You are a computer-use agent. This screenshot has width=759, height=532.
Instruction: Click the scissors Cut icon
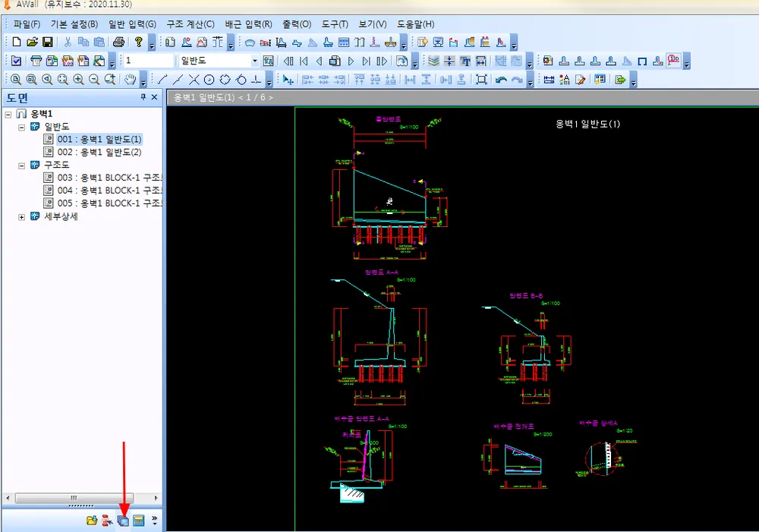click(x=68, y=42)
